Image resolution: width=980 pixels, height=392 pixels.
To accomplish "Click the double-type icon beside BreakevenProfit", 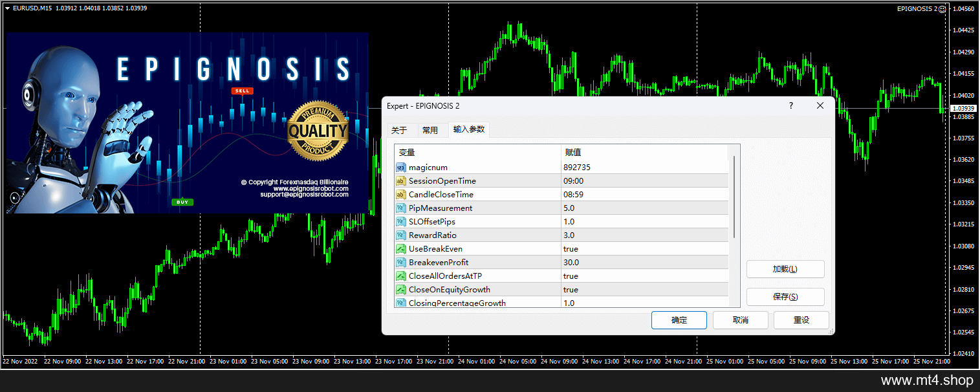I will click(400, 263).
